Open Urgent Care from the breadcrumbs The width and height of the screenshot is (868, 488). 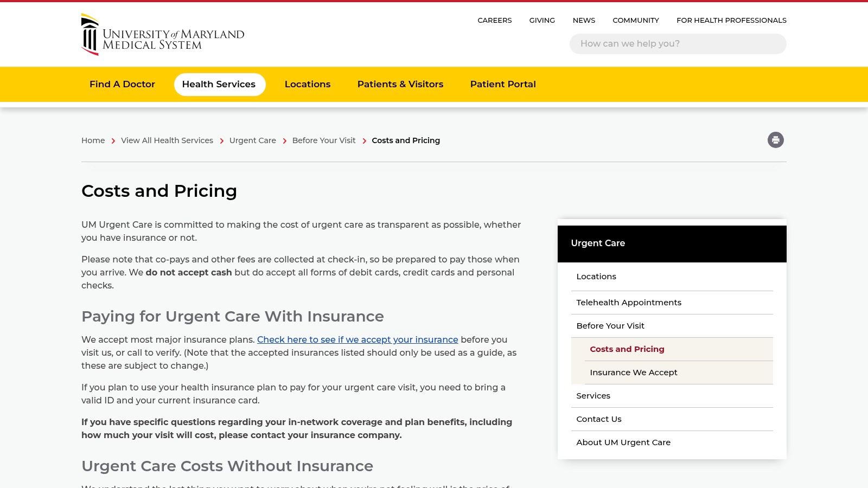[x=253, y=140]
